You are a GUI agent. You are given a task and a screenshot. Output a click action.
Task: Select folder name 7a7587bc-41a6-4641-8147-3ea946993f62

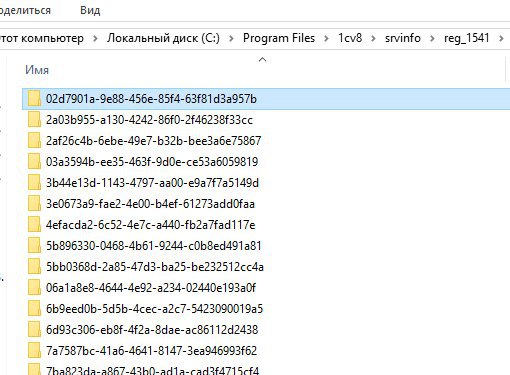point(151,351)
